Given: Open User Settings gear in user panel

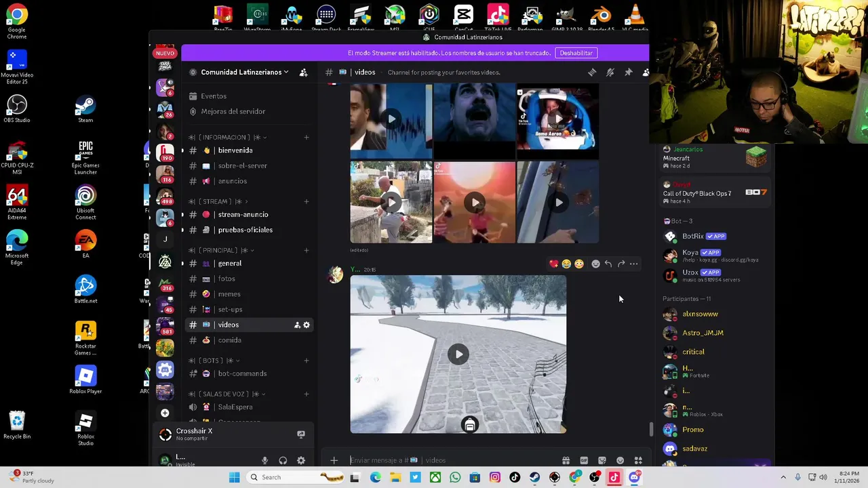Looking at the screenshot, I should pos(301,460).
